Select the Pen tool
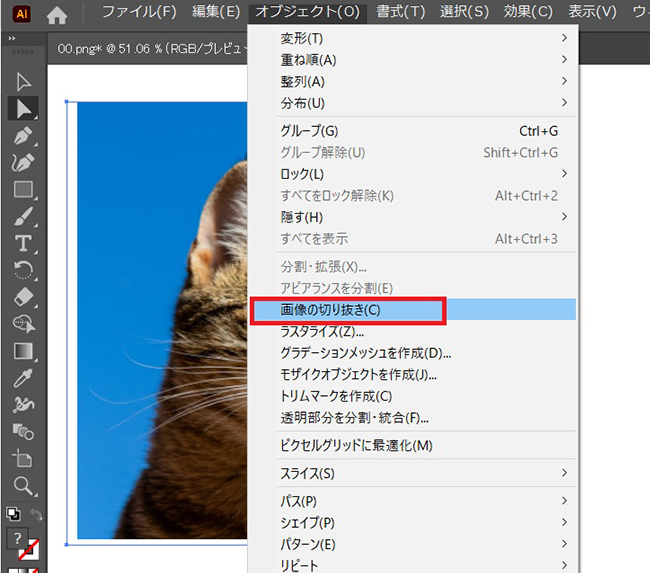 pos(23,136)
